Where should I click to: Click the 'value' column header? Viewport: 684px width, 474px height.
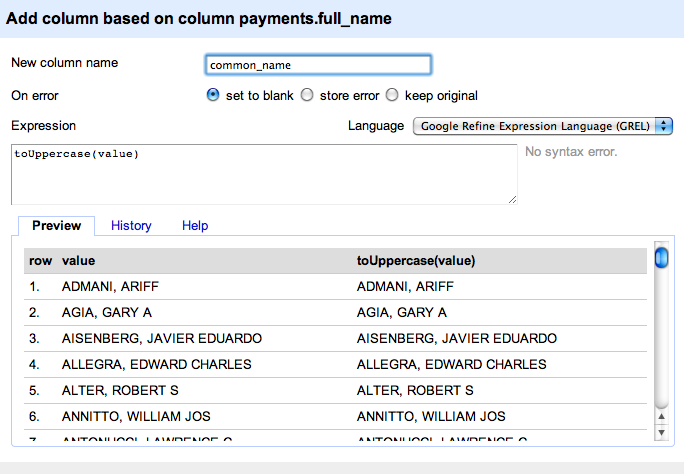pyautogui.click(x=78, y=260)
